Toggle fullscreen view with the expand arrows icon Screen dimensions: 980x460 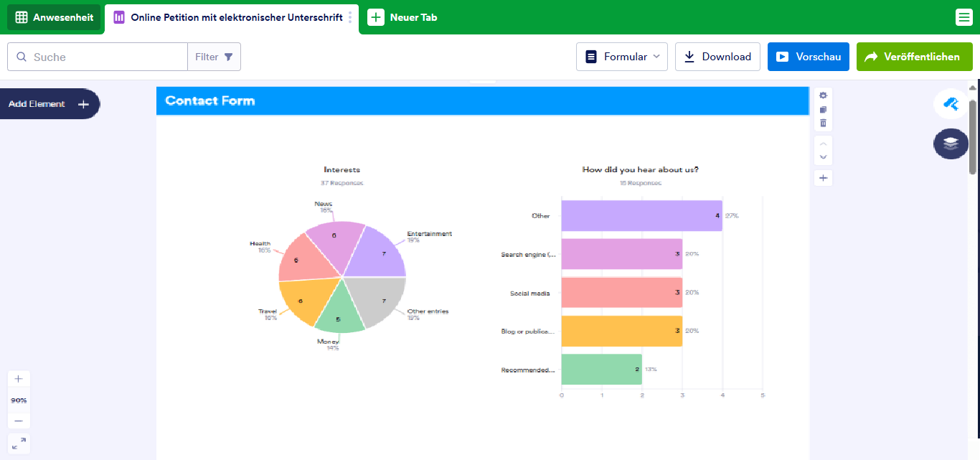tap(19, 443)
